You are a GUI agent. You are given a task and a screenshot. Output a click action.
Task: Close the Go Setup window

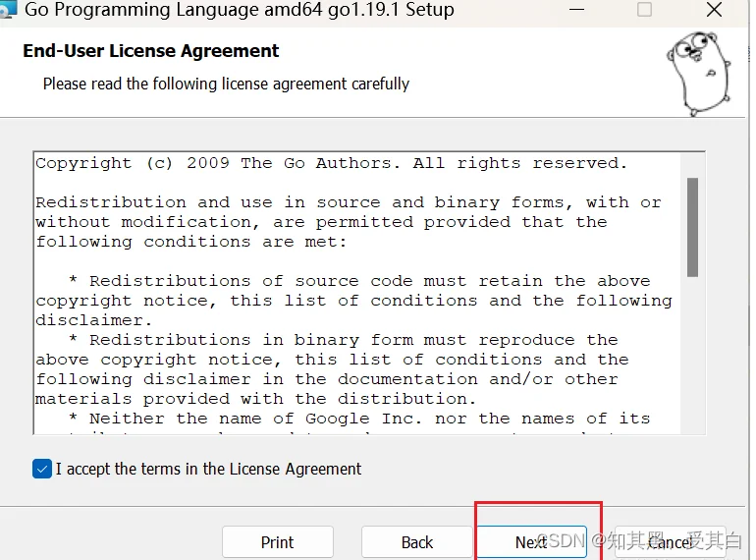pyautogui.click(x=714, y=10)
